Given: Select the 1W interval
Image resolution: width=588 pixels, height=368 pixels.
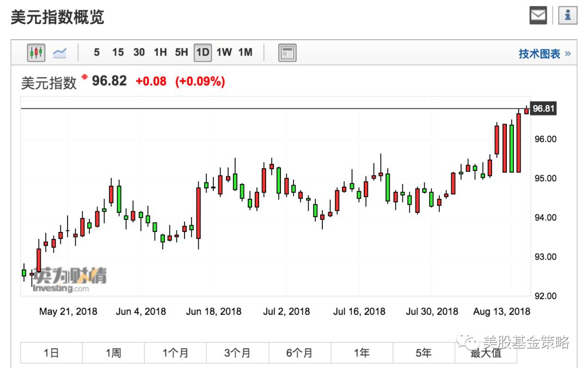Looking at the screenshot, I should click(x=224, y=52).
